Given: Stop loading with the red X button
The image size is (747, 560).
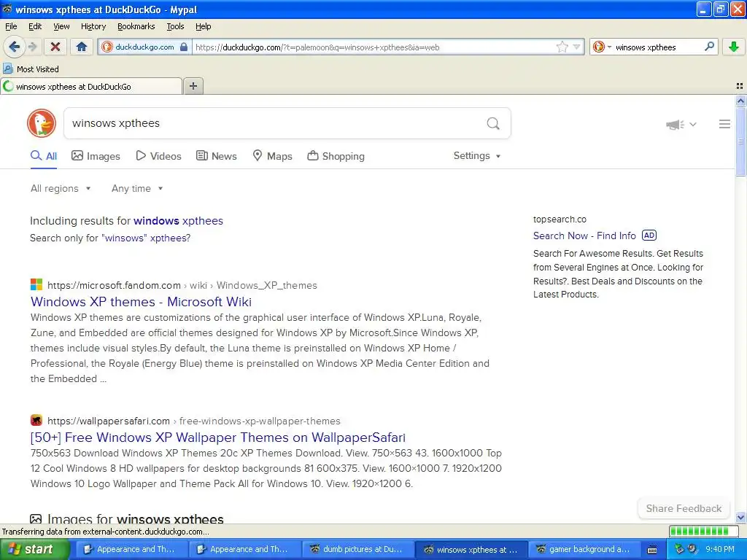Looking at the screenshot, I should (x=55, y=47).
